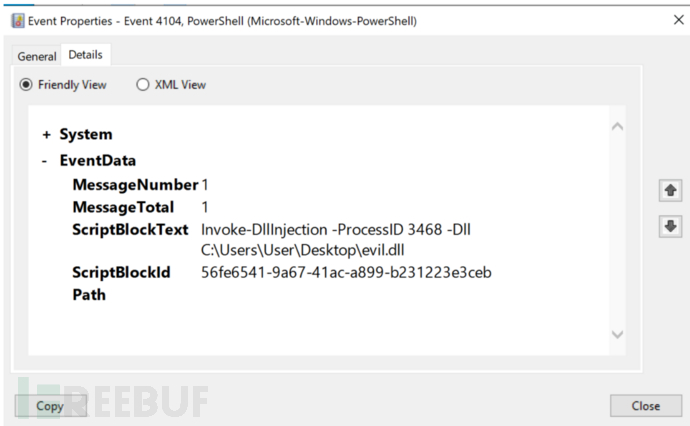Close the Event Properties window with X
This screenshot has height=426, width=690.
tap(666, 20)
